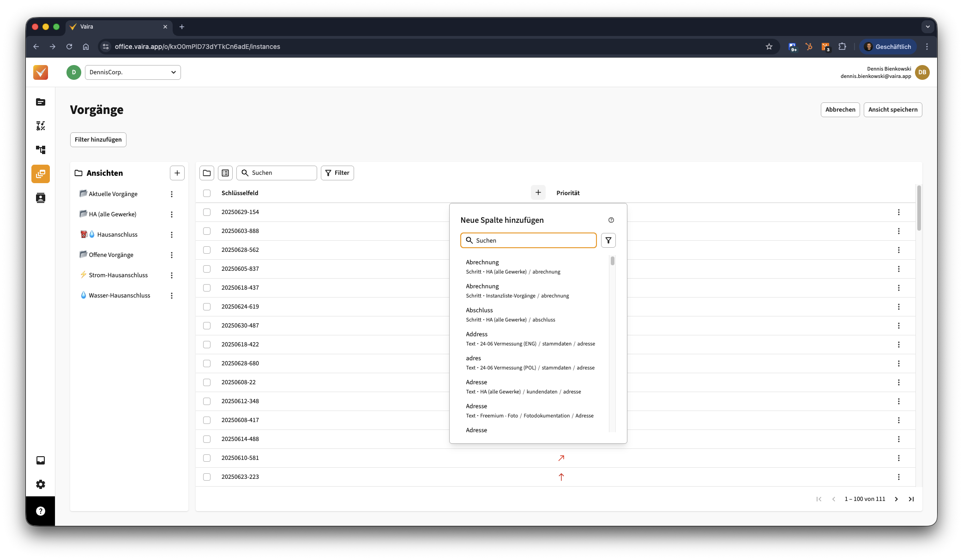The image size is (963, 560).
Task: Toggle the list view icon beside search
Action: [225, 173]
